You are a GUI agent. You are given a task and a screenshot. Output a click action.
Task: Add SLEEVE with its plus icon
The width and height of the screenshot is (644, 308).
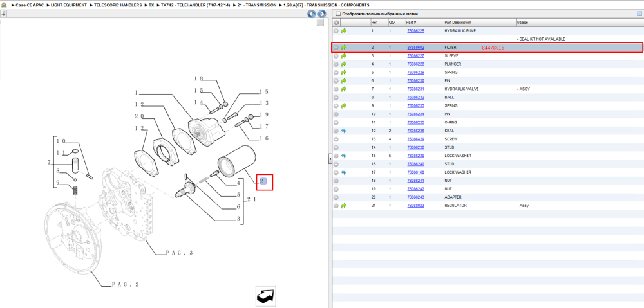click(336, 56)
